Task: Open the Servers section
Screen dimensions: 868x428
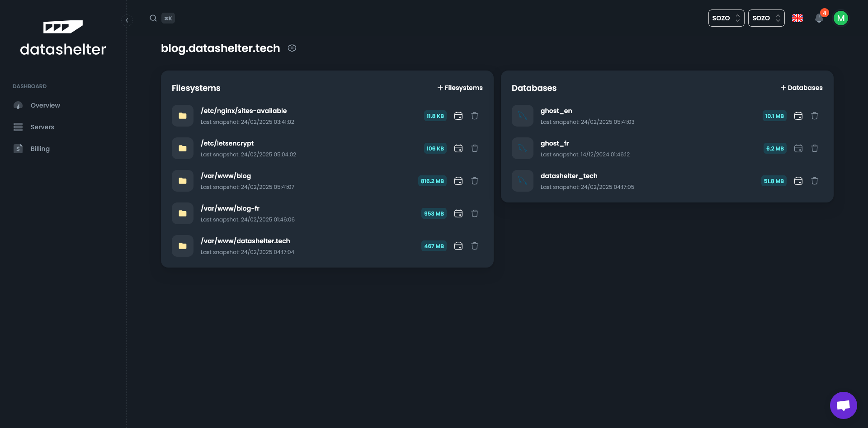Action: (42, 127)
